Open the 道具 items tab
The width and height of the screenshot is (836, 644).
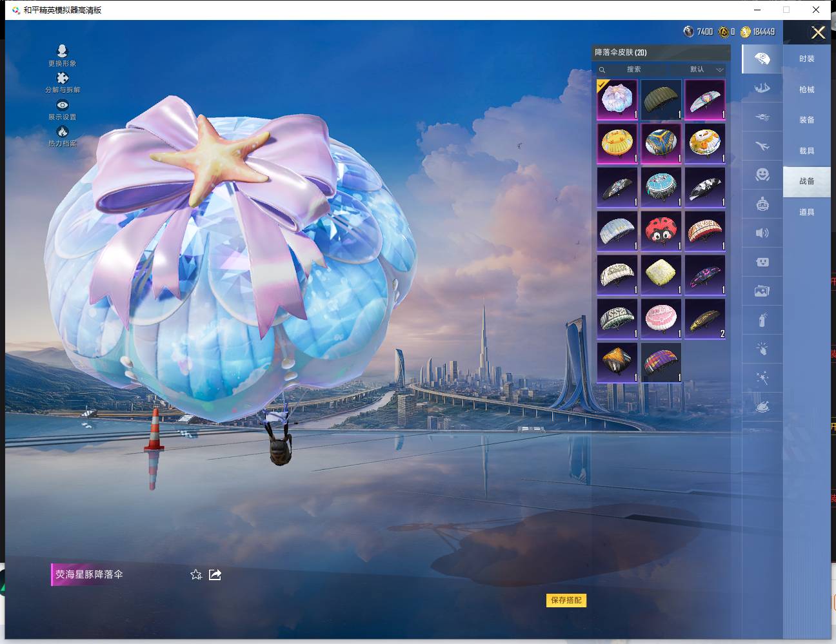pos(806,212)
